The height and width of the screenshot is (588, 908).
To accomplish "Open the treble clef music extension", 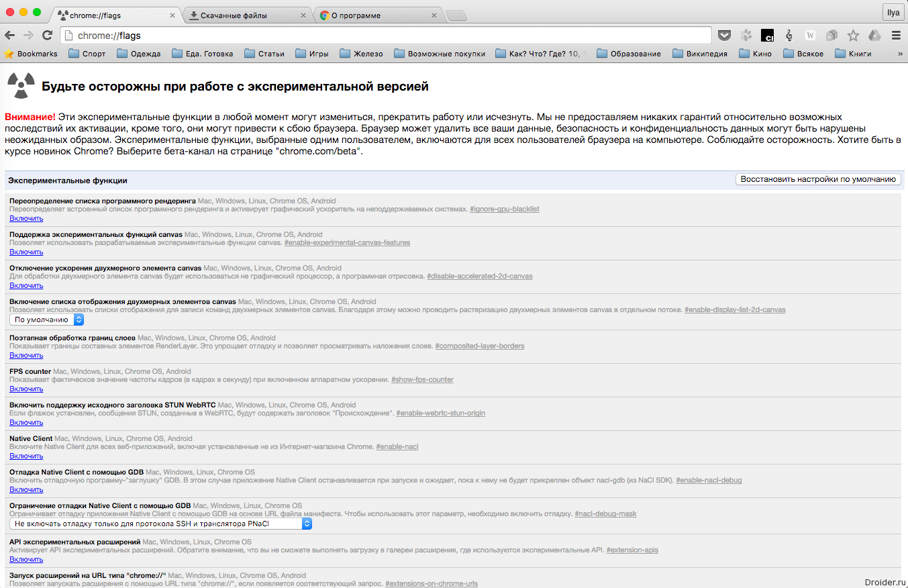I will tap(789, 36).
